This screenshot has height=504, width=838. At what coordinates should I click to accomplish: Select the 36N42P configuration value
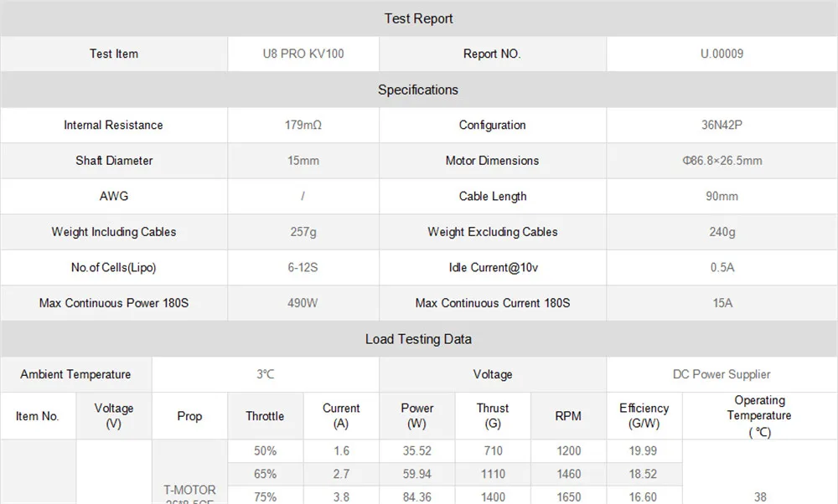tap(722, 125)
